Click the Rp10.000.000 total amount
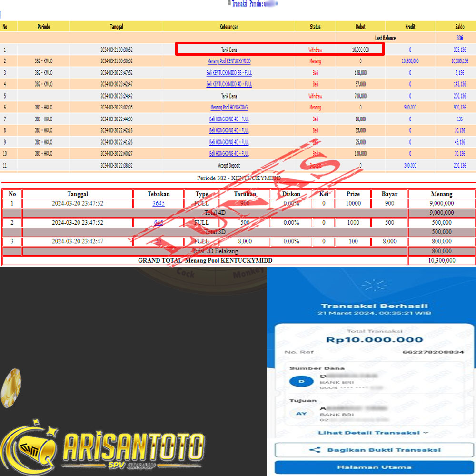This screenshot has width=476, height=476. (x=374, y=340)
